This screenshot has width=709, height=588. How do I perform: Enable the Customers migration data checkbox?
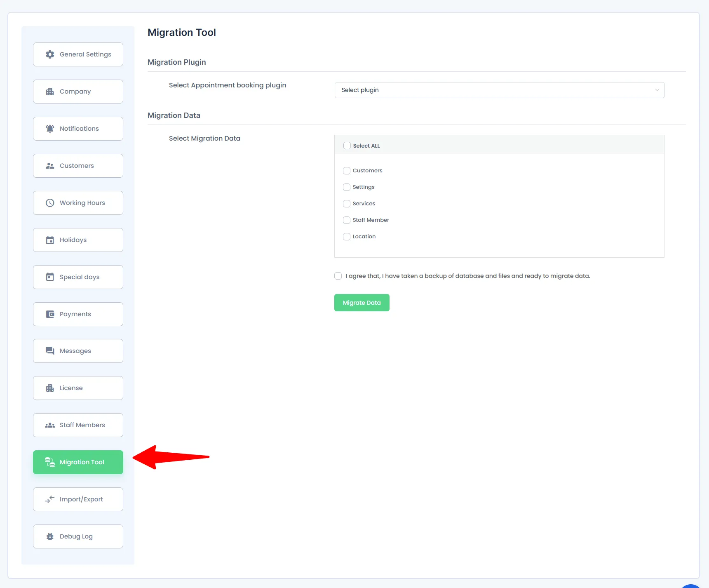point(347,171)
